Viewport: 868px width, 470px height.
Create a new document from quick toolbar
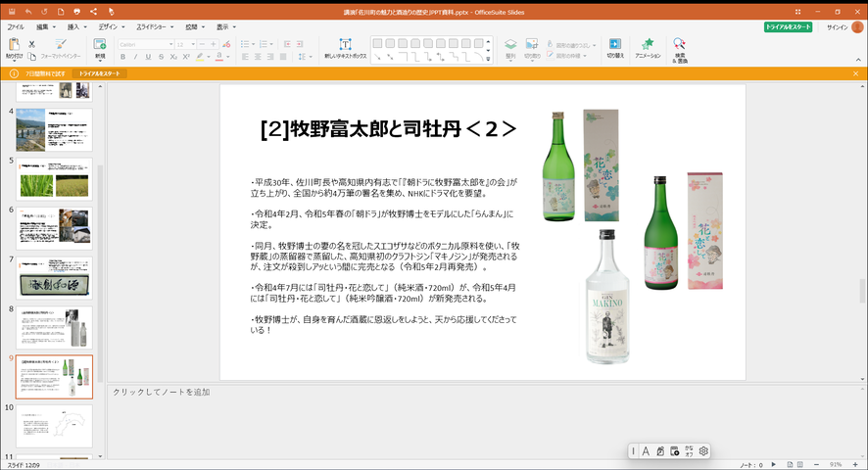[x=61, y=12]
